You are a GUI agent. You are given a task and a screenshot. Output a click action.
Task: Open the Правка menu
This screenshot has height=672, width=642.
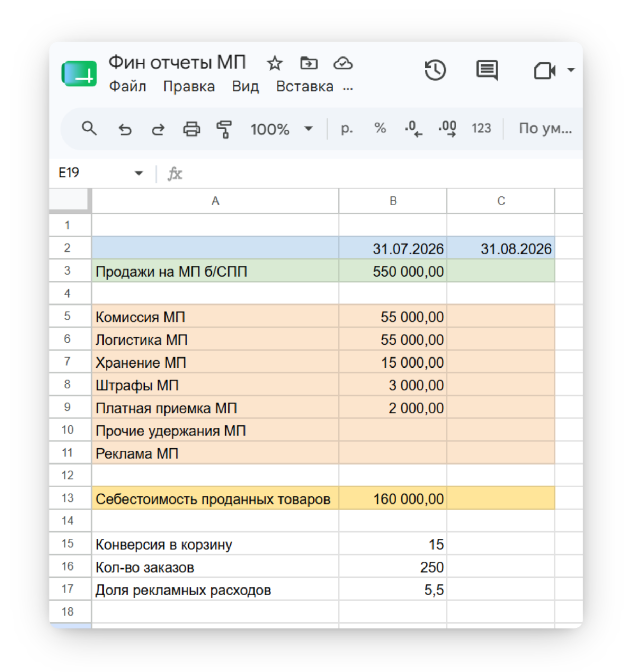(189, 86)
